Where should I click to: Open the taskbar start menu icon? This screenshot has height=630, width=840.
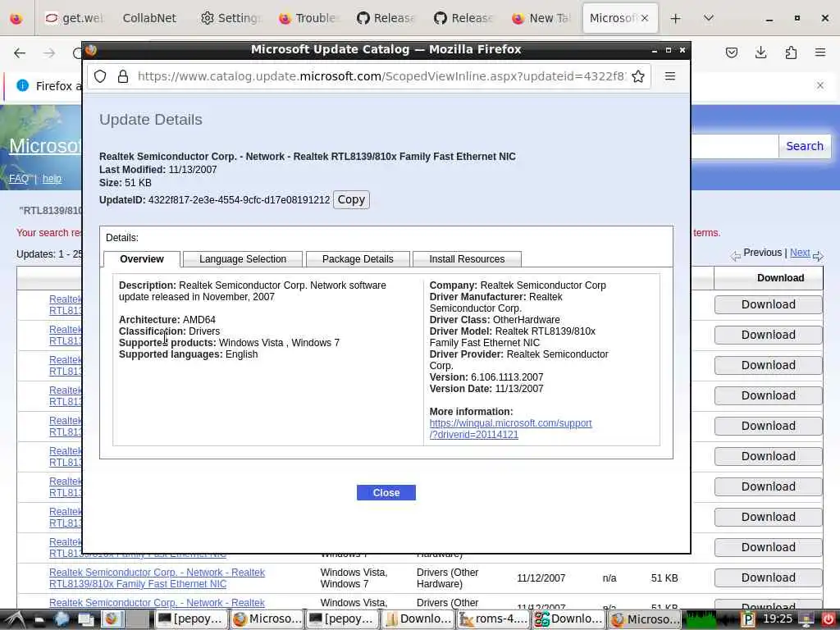(x=13, y=619)
